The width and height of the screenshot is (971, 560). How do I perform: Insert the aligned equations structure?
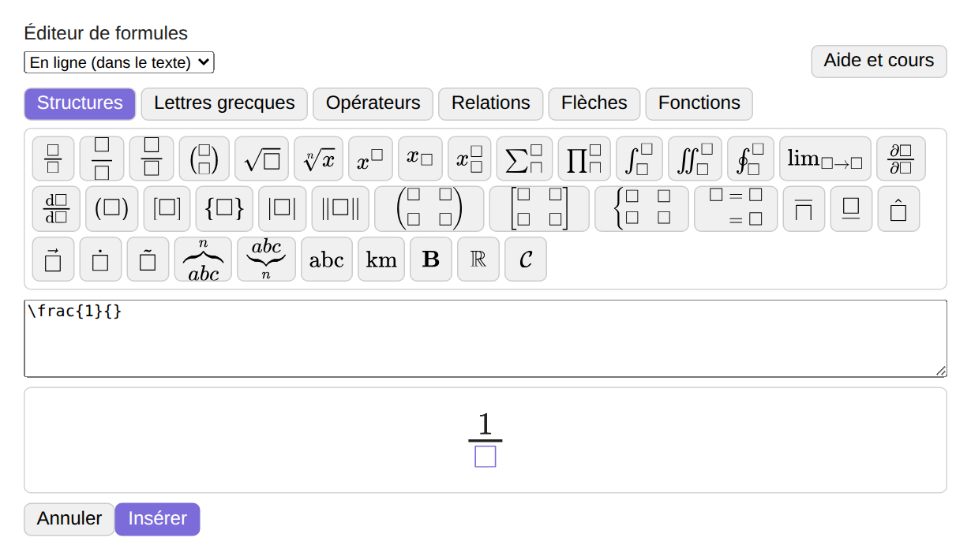tap(736, 209)
